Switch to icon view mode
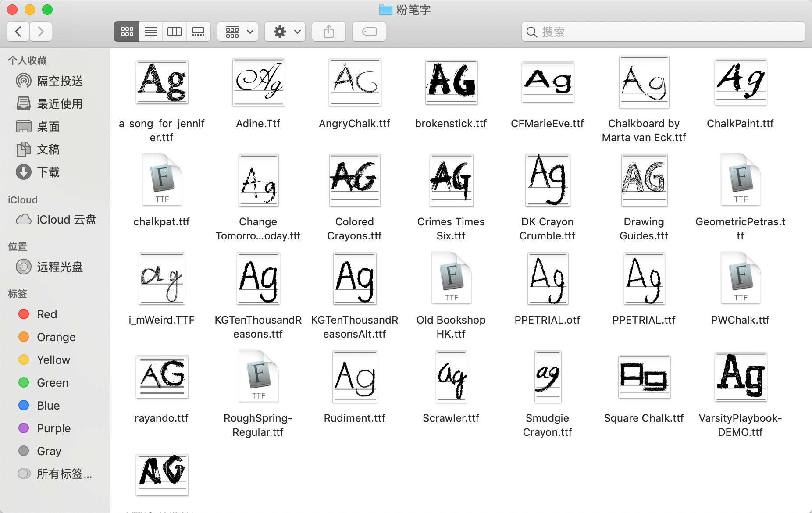 (127, 32)
